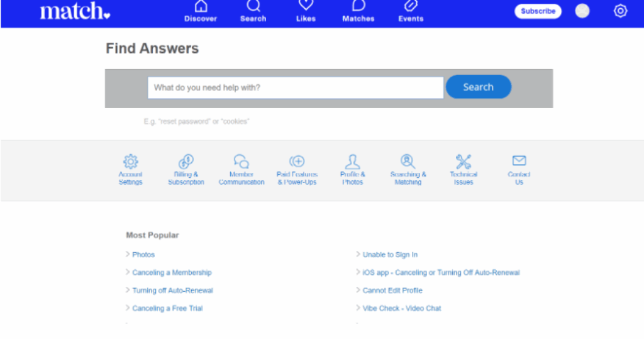The height and width of the screenshot is (339, 644).
Task: Click the match logo
Action: [75, 11]
